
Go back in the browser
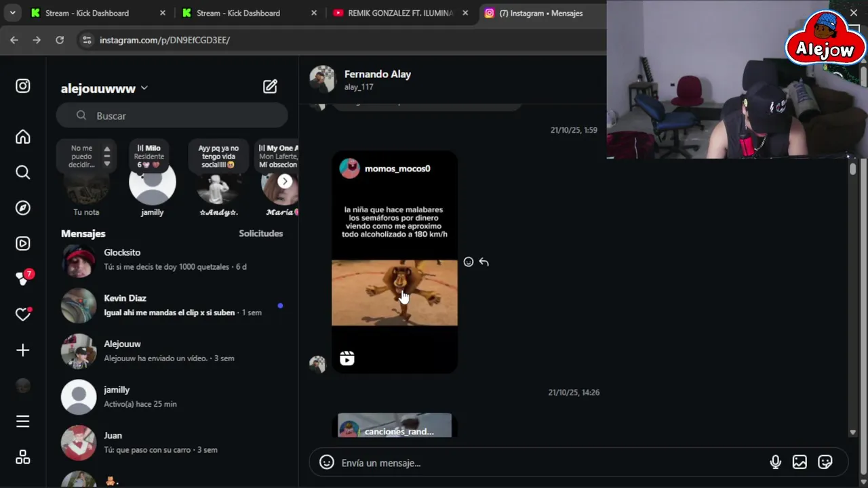[x=14, y=40]
